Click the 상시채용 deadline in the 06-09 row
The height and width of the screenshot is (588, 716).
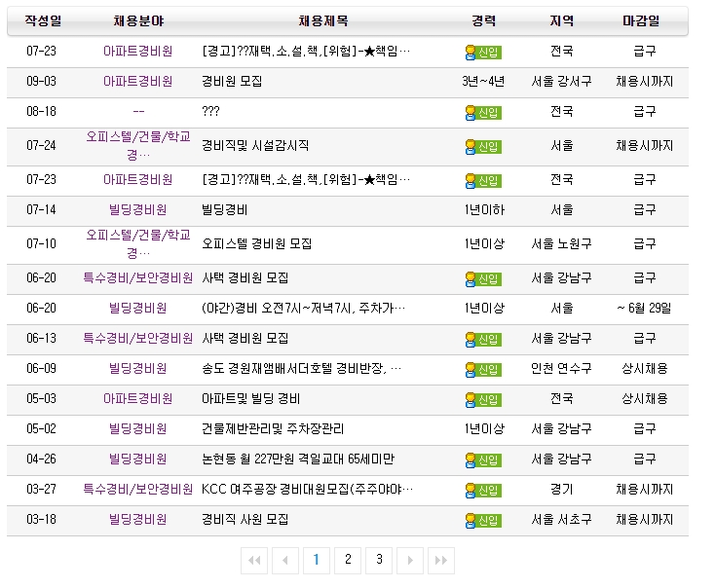pos(644,368)
